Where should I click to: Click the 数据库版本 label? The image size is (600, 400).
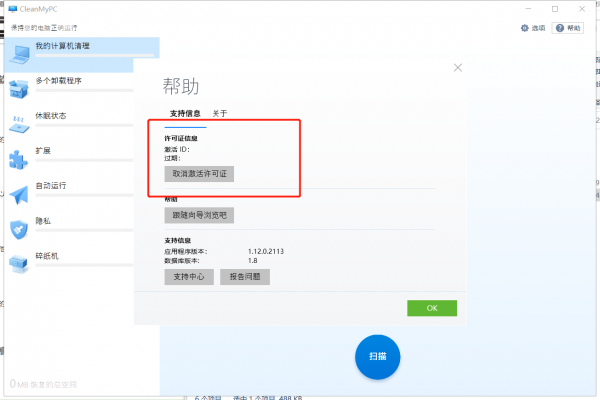pos(182,261)
